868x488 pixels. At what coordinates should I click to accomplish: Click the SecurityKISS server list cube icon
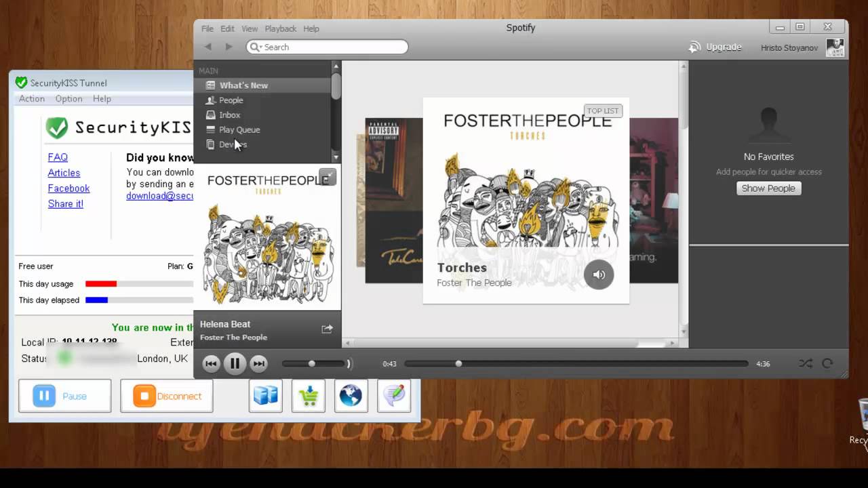tap(266, 396)
